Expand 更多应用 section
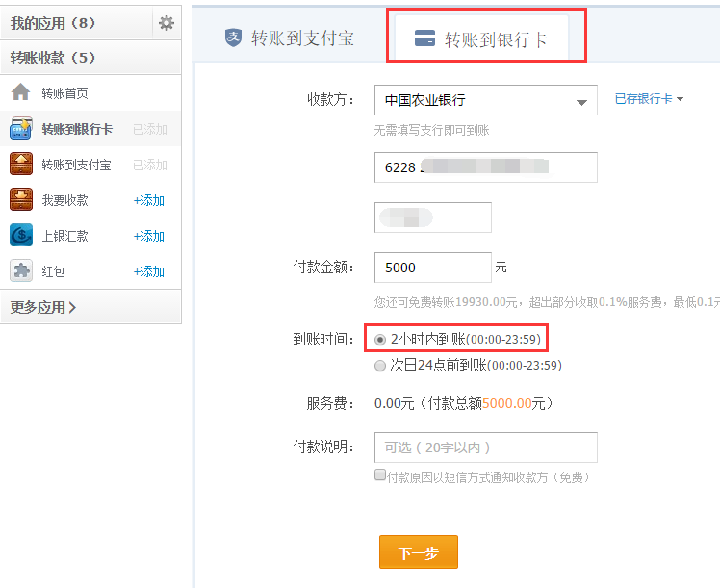 click(90, 307)
